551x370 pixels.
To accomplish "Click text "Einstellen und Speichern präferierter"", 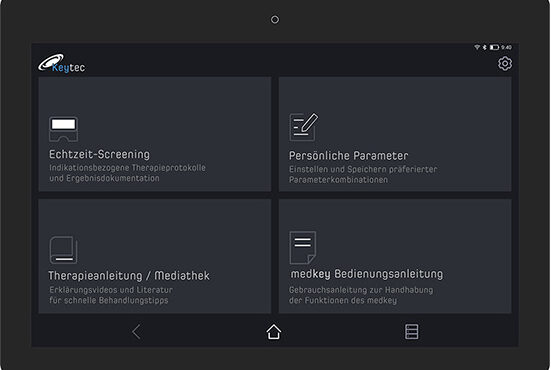I will point(363,169).
